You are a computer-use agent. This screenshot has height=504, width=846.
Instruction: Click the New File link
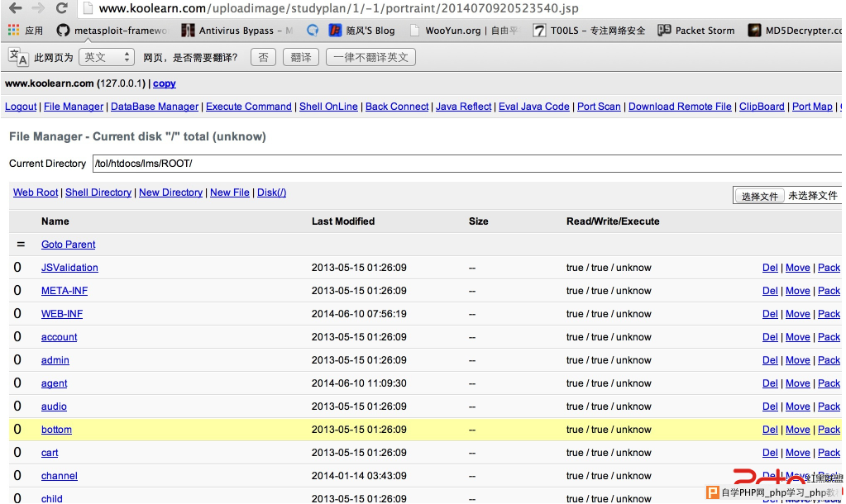tap(230, 193)
